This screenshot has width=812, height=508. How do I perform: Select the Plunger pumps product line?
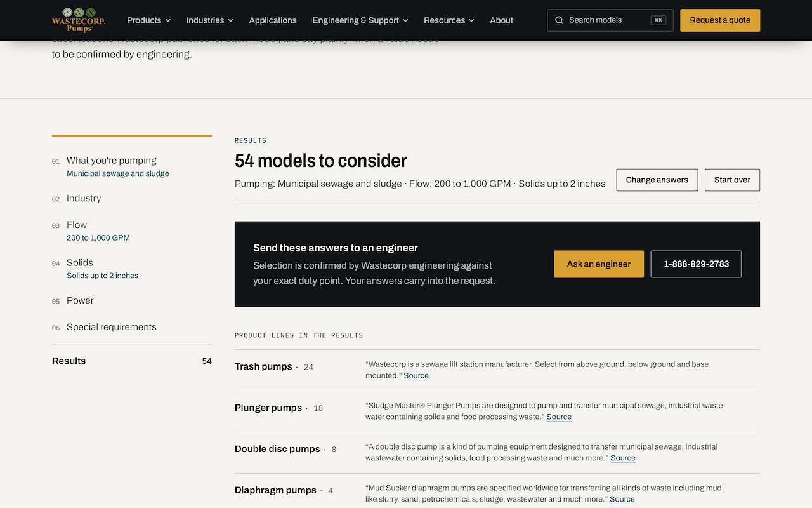[x=268, y=408]
